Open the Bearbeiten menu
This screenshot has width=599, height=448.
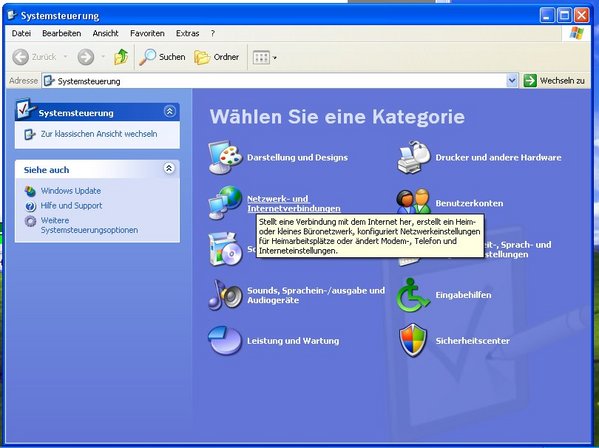pos(62,34)
